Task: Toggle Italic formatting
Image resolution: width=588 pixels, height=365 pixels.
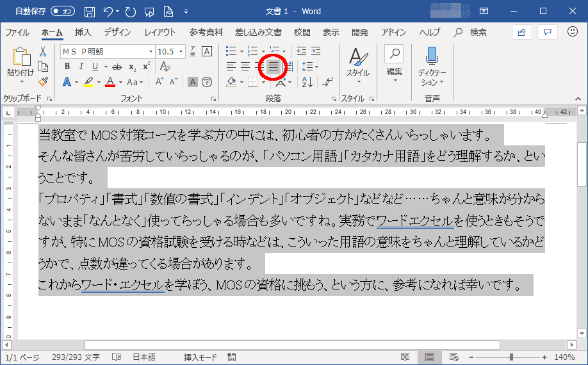Action: point(81,67)
